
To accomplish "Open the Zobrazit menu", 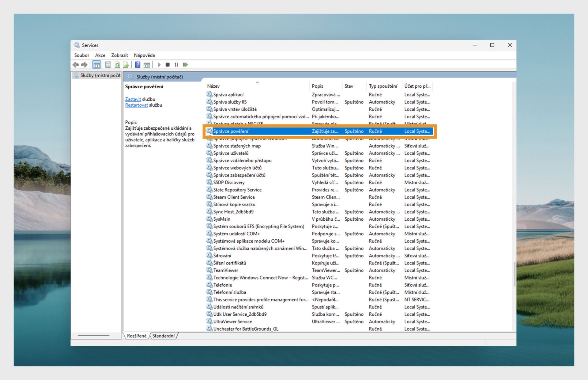I will (x=119, y=55).
